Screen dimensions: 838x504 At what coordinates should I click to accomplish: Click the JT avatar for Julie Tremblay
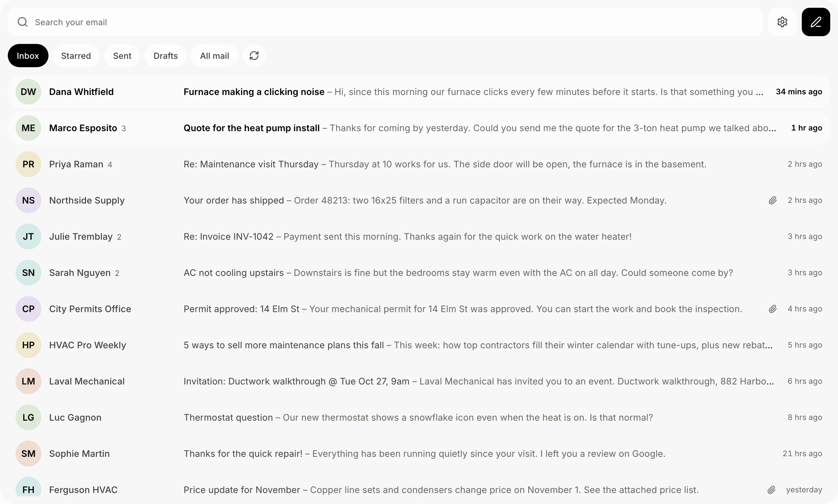[x=28, y=236]
